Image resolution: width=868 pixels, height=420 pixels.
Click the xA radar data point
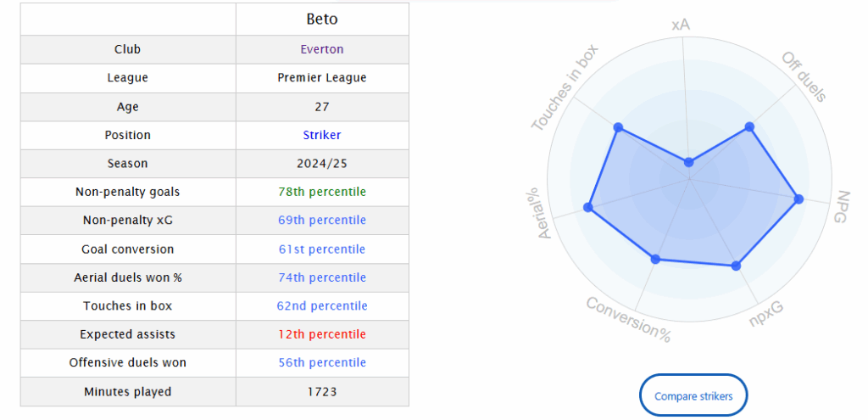click(689, 161)
